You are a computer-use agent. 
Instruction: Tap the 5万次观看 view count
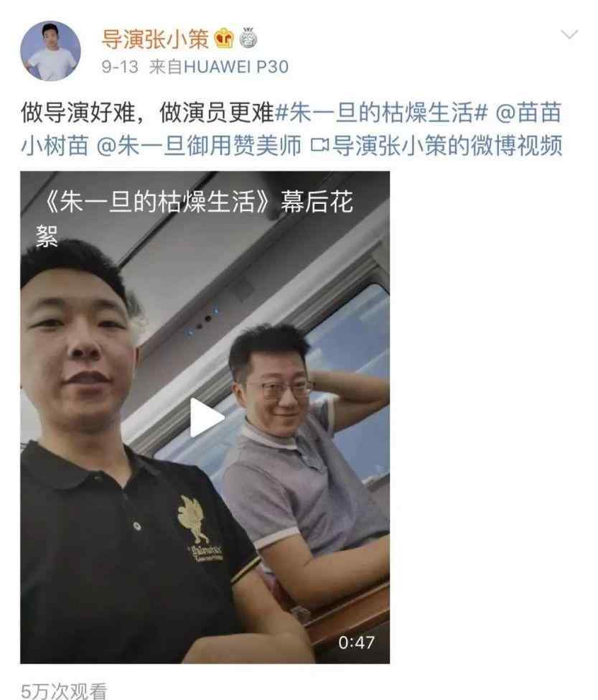(64, 691)
